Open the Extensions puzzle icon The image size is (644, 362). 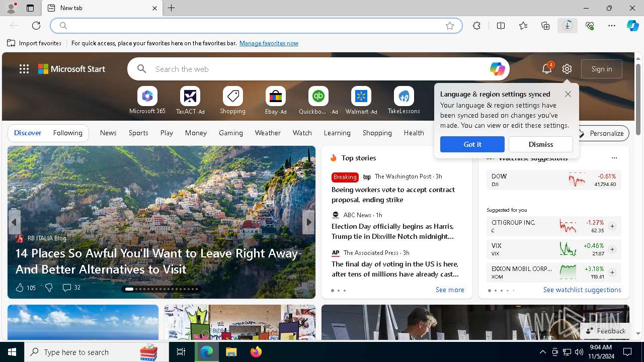pyautogui.click(x=476, y=26)
